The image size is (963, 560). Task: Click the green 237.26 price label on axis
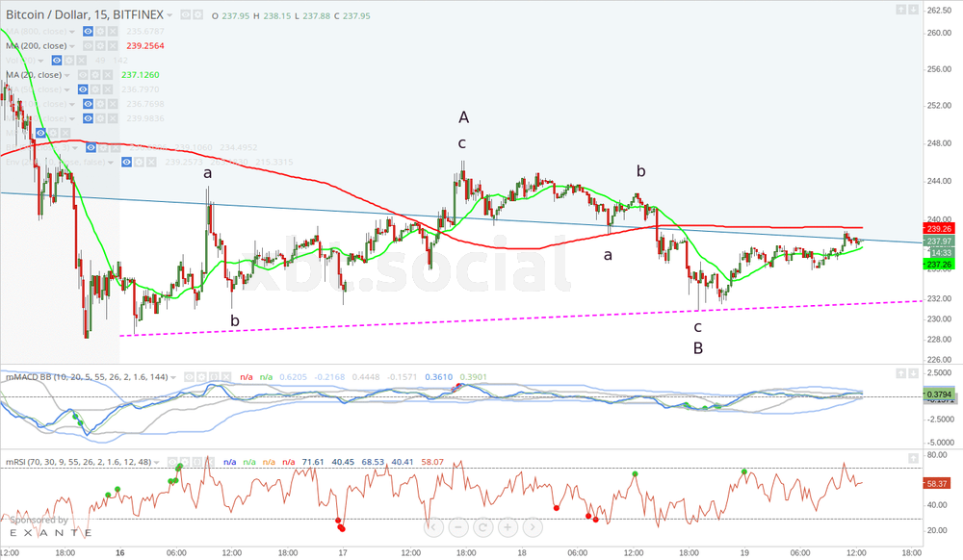click(939, 264)
